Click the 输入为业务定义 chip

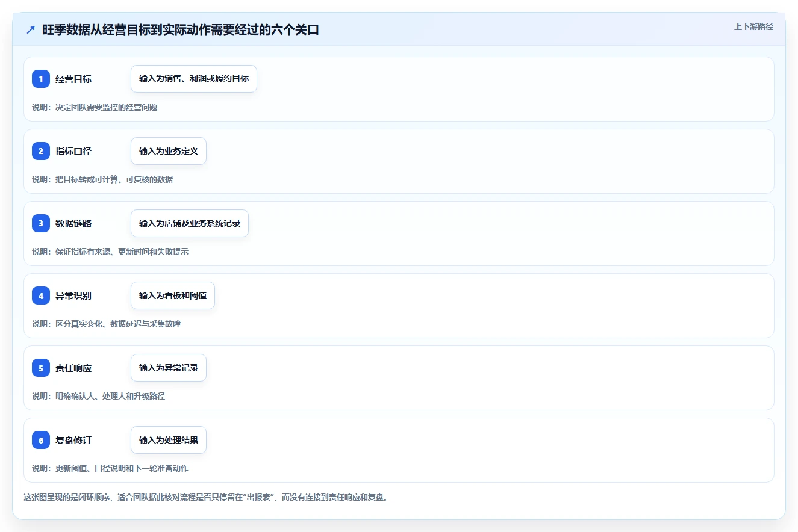pos(169,151)
